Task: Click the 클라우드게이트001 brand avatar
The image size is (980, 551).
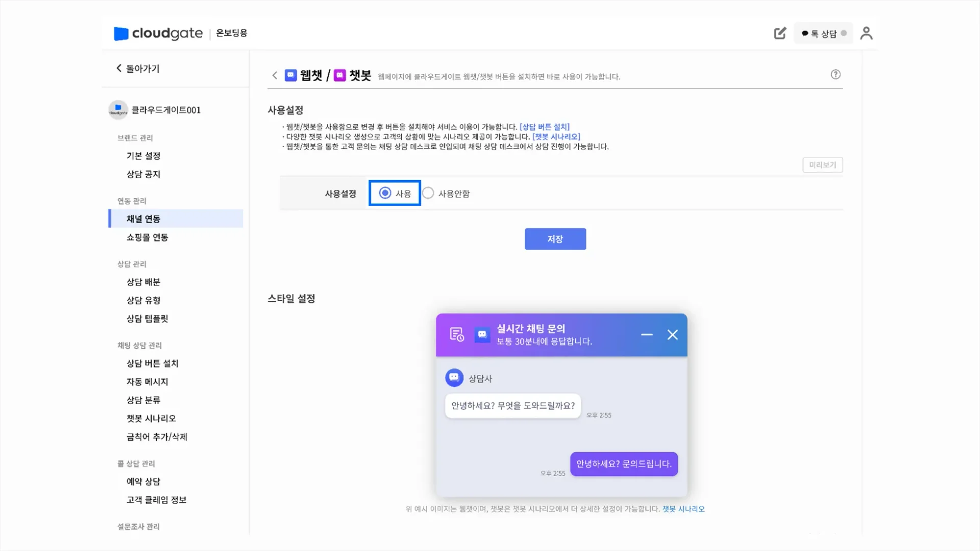Action: (118, 110)
